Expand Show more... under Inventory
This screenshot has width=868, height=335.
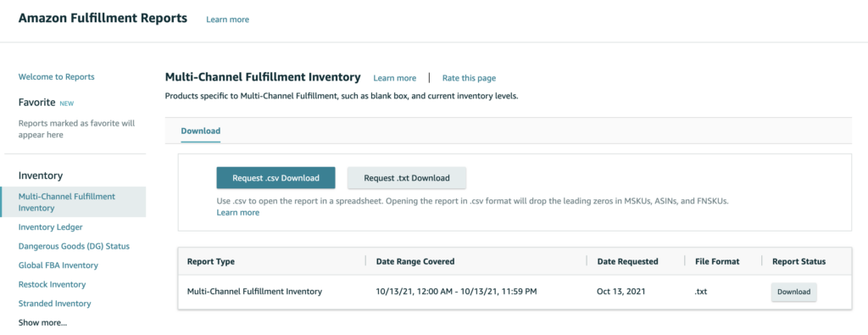(x=42, y=322)
